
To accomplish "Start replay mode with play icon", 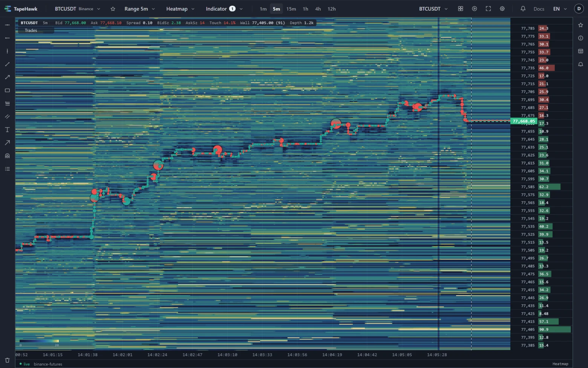I will (x=474, y=9).
